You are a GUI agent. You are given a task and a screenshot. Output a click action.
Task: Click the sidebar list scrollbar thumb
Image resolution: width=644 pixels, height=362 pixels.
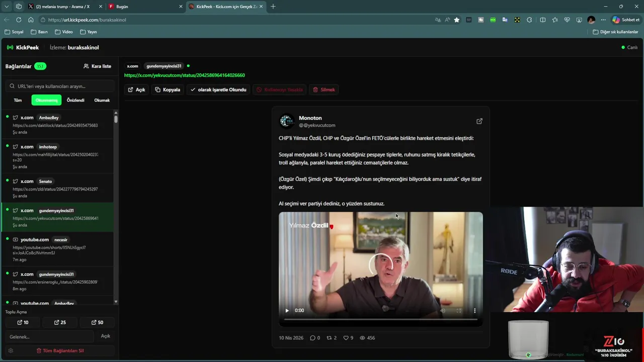[116, 119]
